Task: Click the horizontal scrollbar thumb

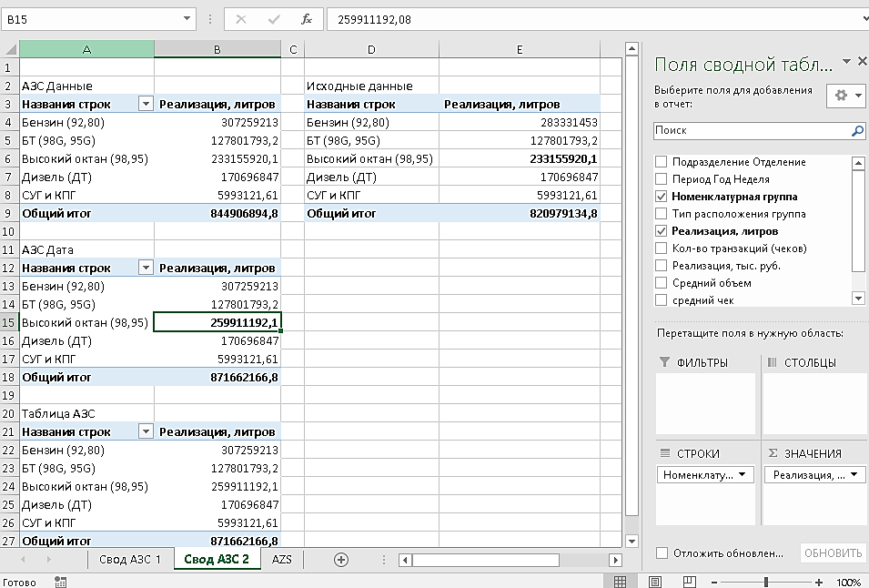Action: pos(486,560)
